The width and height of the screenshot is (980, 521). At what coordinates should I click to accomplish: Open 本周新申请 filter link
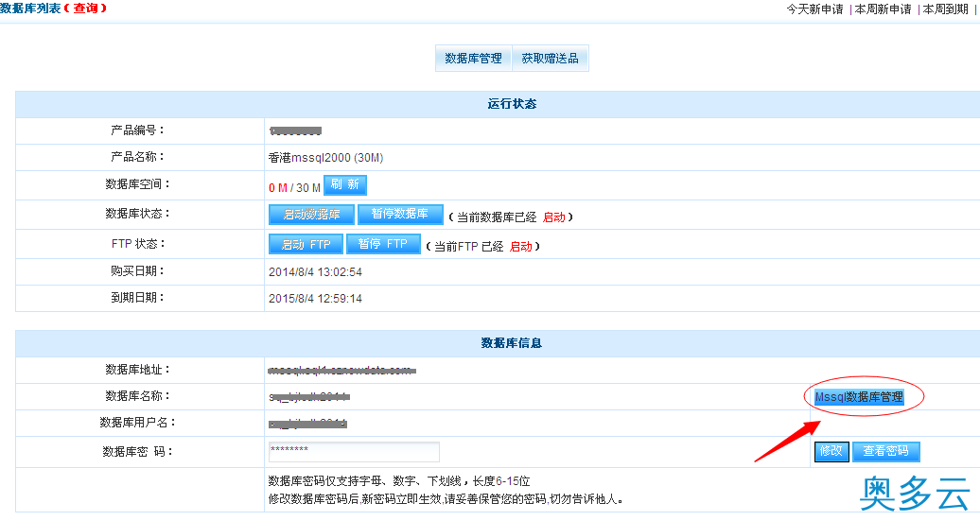click(x=884, y=9)
